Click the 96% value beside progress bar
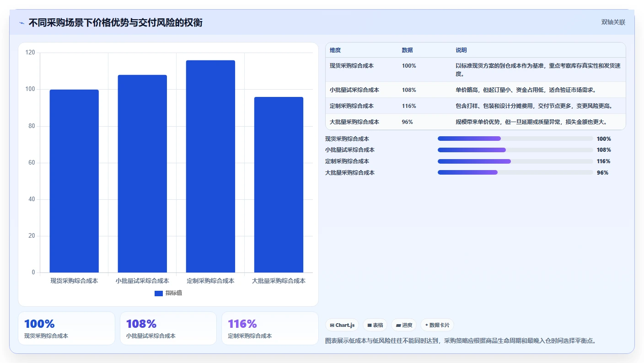644x363 pixels. [602, 173]
